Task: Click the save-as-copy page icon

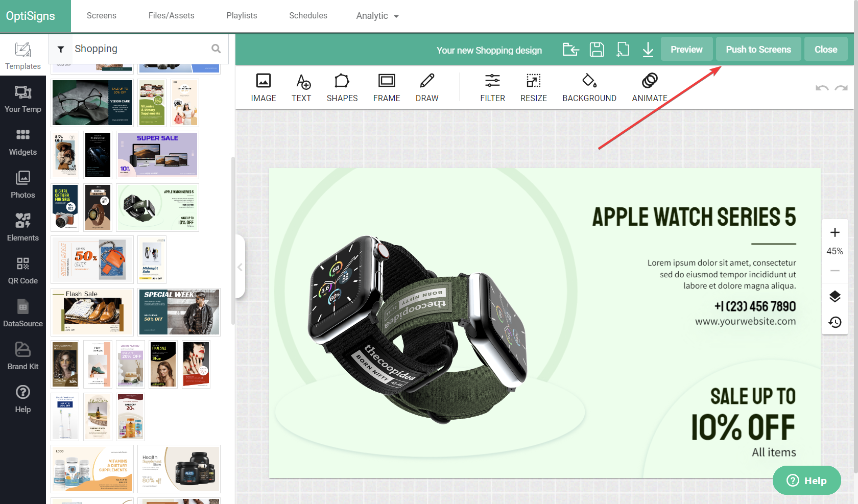Action: pyautogui.click(x=623, y=50)
